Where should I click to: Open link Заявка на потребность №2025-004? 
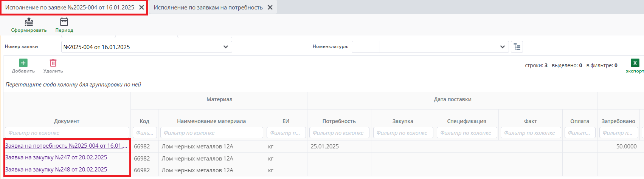click(x=66, y=146)
